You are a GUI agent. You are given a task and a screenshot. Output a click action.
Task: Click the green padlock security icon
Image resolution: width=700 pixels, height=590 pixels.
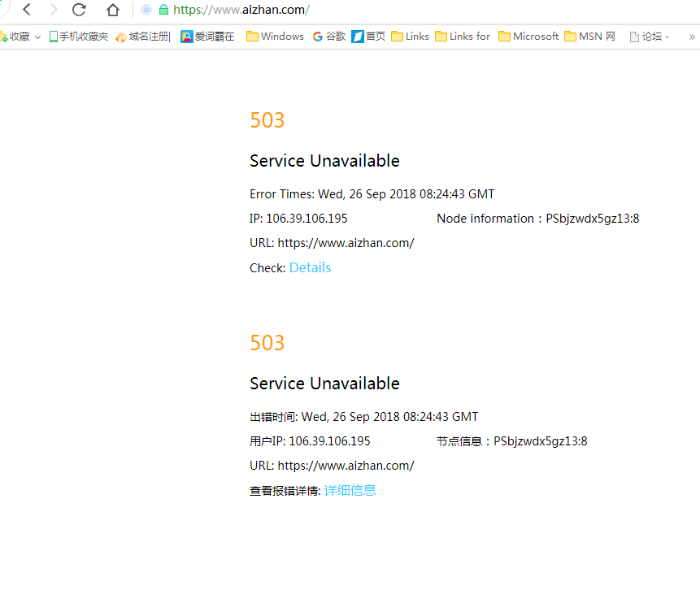163,10
